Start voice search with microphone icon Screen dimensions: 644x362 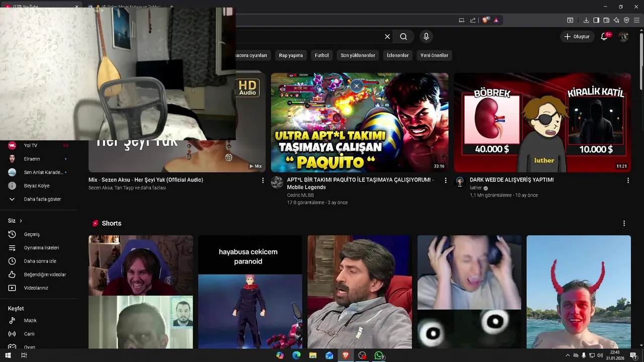(x=426, y=37)
